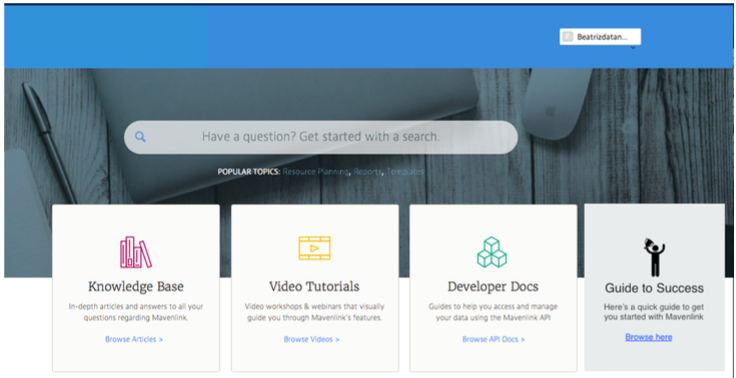736x378 pixels.
Task: Click the Guide to Success heading
Action: [654, 288]
